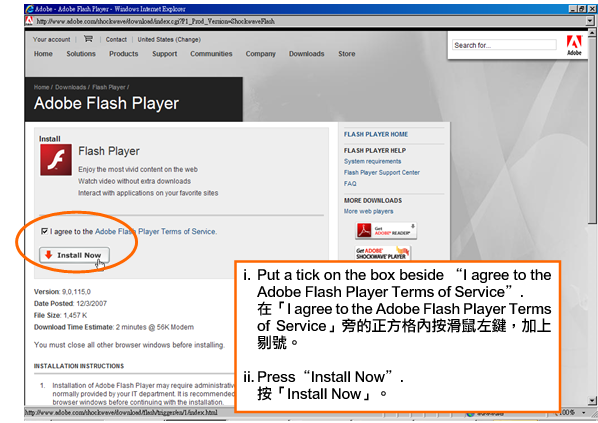Viewport: 598px width, 423px height.
Task: Open the zoom level dropdown in status bar
Action: point(584,413)
